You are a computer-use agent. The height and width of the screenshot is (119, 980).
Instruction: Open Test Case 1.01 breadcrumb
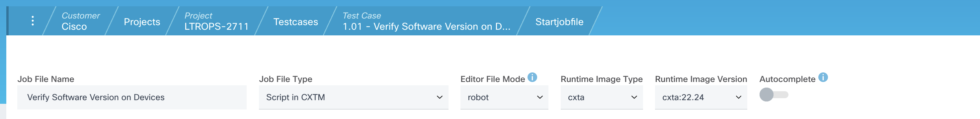(426, 21)
